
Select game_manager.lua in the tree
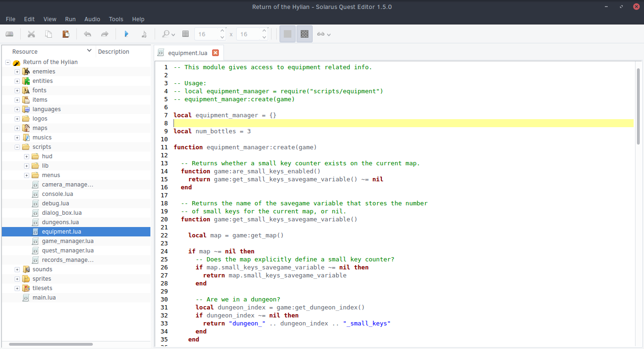click(67, 241)
